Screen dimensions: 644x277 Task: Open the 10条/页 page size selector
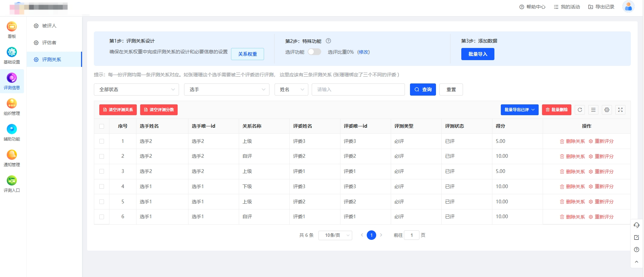coord(335,235)
